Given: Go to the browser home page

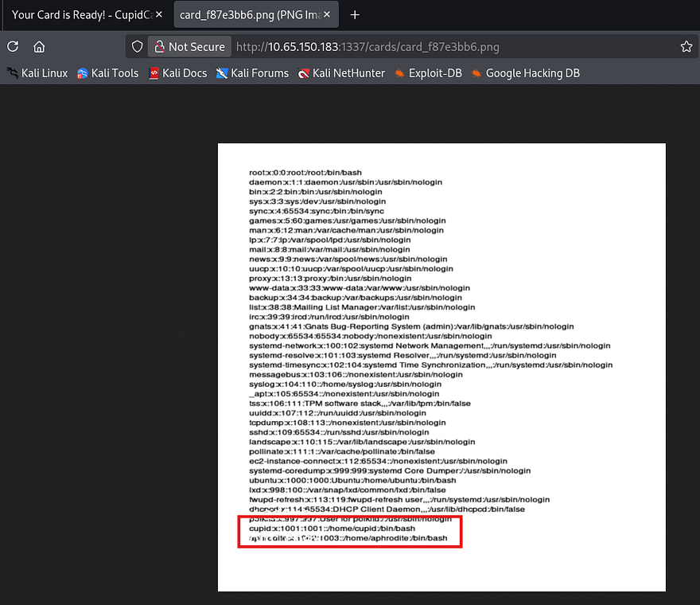Looking at the screenshot, I should click(39, 47).
